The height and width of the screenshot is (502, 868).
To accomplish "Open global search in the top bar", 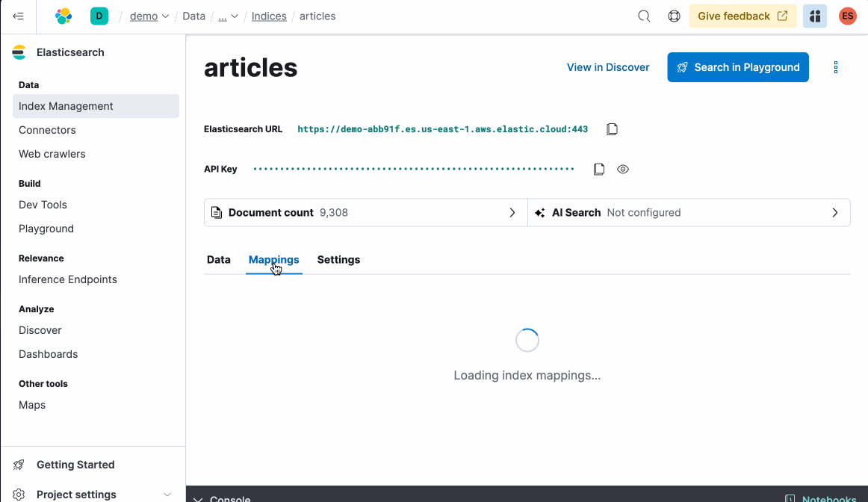I will pos(643,16).
